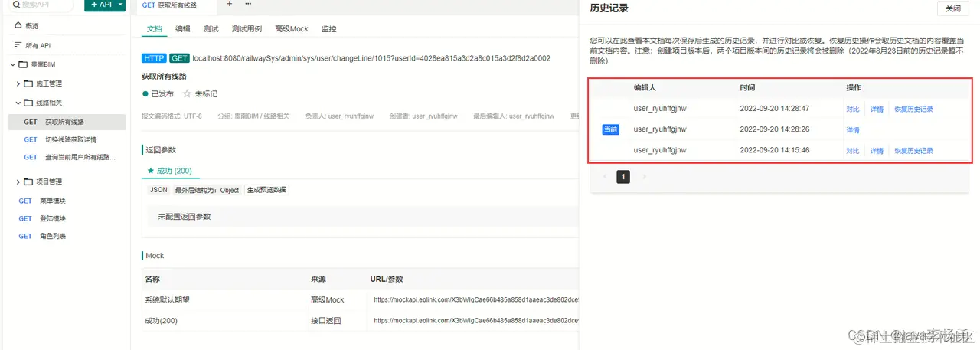980x350 pixels.
Task: Click the 编辑人 column header
Action: [x=646, y=88]
